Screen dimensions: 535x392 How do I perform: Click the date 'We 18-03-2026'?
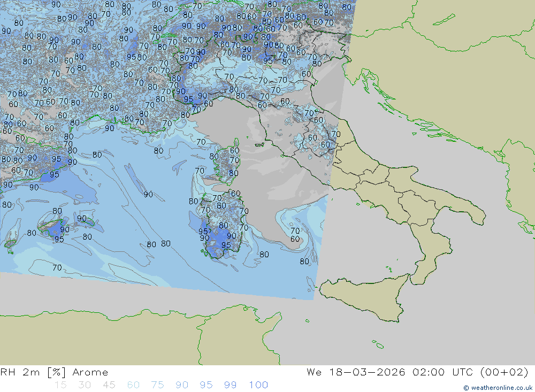point(356,372)
